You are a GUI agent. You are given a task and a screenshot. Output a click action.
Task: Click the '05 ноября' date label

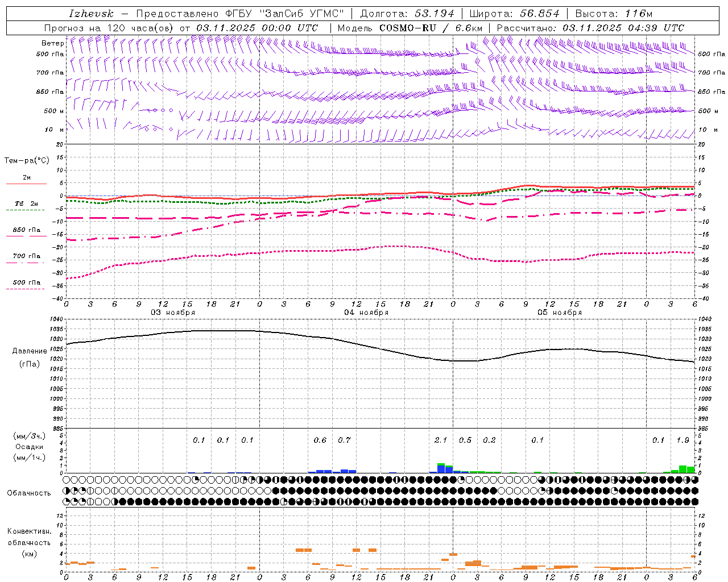pyautogui.click(x=560, y=313)
